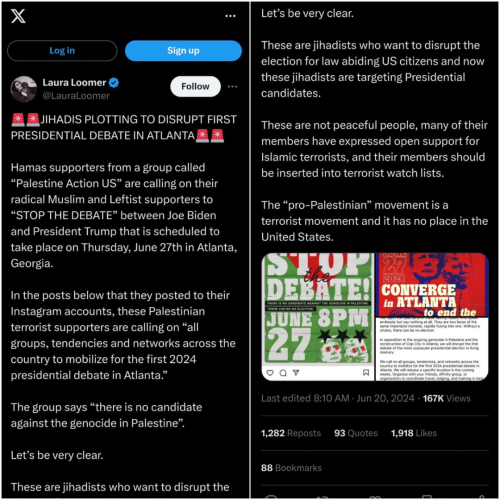500x500 pixels.
Task: Open the Last edited timestamp link
Action: point(338,398)
